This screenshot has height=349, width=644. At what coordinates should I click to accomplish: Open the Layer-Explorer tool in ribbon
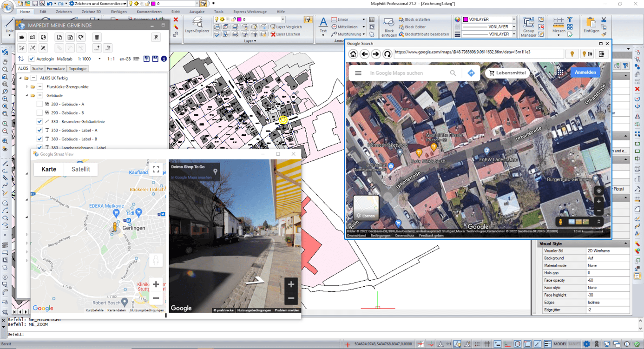tap(197, 25)
